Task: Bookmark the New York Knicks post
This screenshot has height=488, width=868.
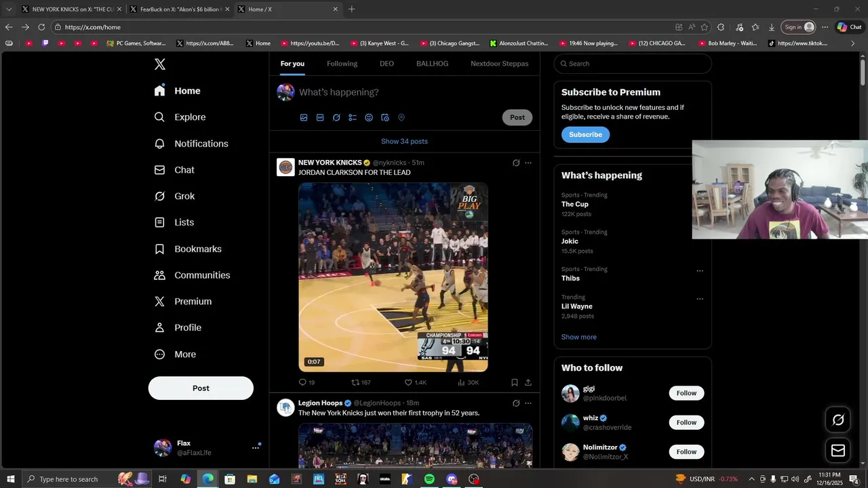Action: 515,382
